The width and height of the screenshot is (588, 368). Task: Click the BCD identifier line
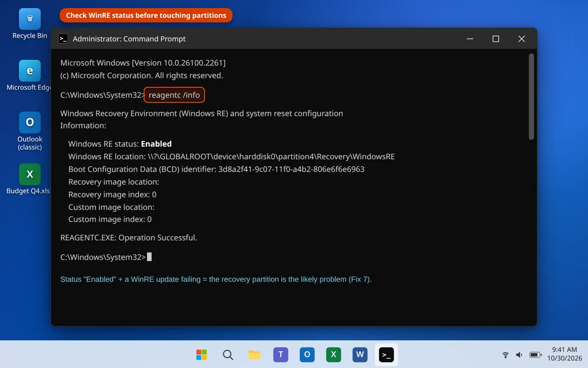216,170
